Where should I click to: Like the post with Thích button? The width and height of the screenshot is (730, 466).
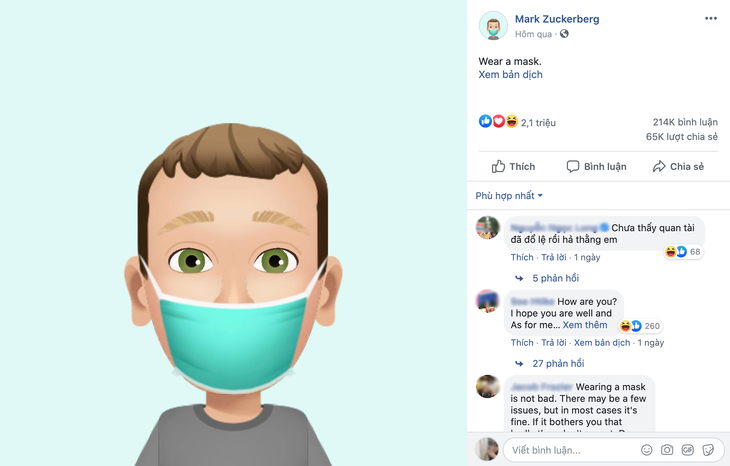click(514, 166)
